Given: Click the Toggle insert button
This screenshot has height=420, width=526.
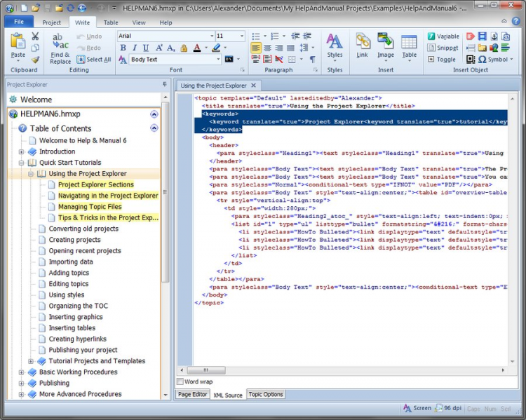Looking at the screenshot, I should tap(440, 60).
